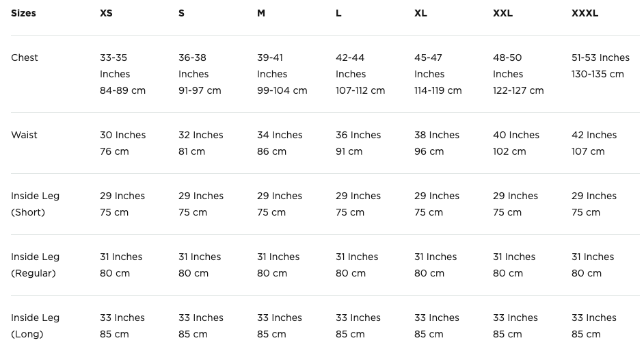Select the Chest row label
644x360 pixels.
[x=25, y=57]
